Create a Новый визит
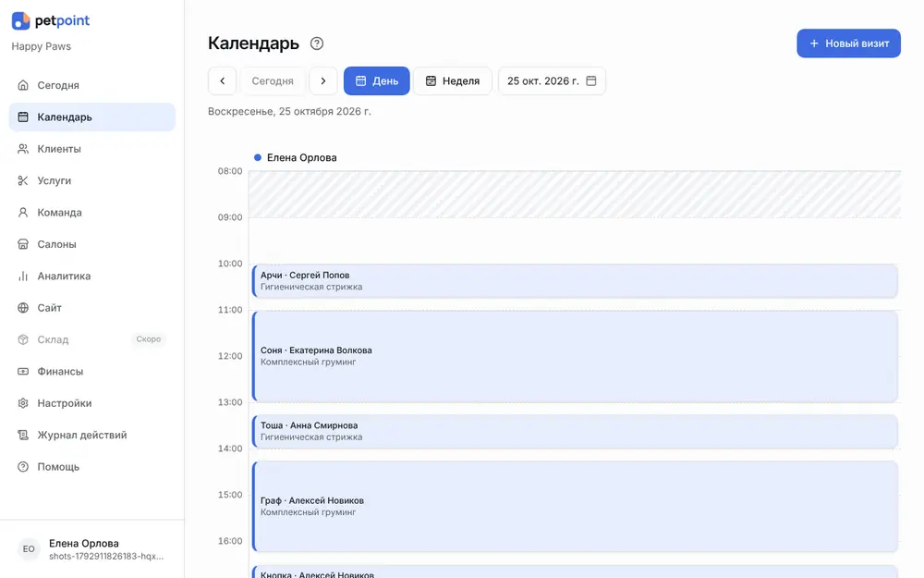The image size is (924, 578). click(848, 43)
